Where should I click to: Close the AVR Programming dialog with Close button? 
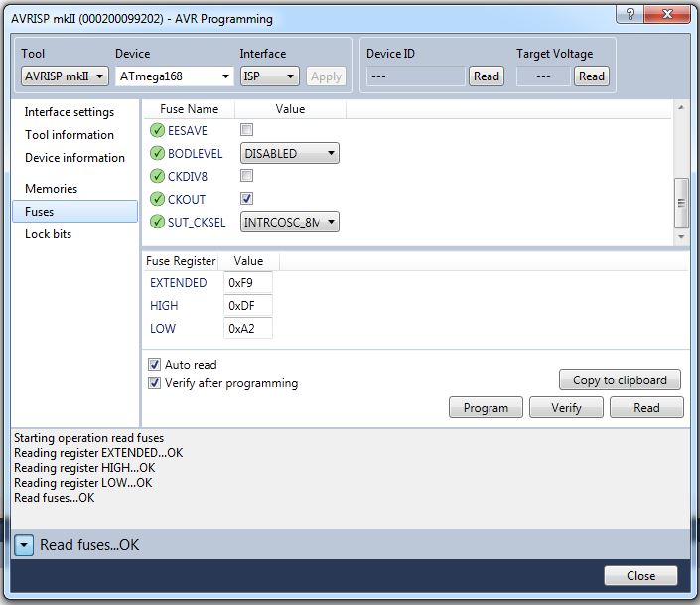pyautogui.click(x=640, y=576)
